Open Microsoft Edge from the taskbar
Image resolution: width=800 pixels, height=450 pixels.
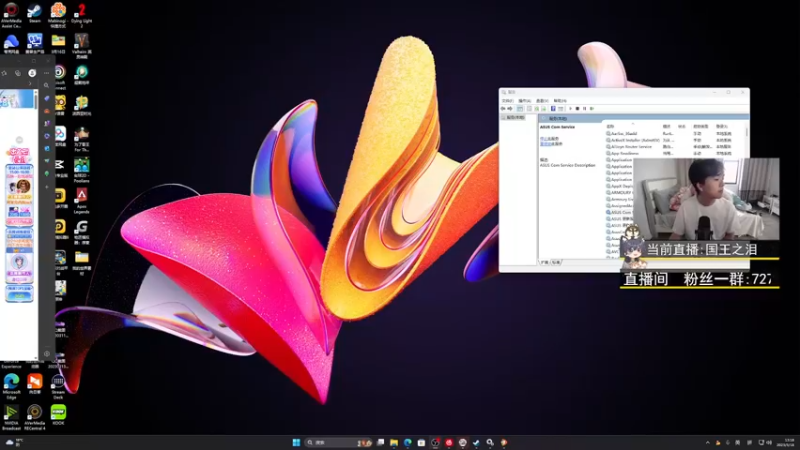[x=408, y=442]
